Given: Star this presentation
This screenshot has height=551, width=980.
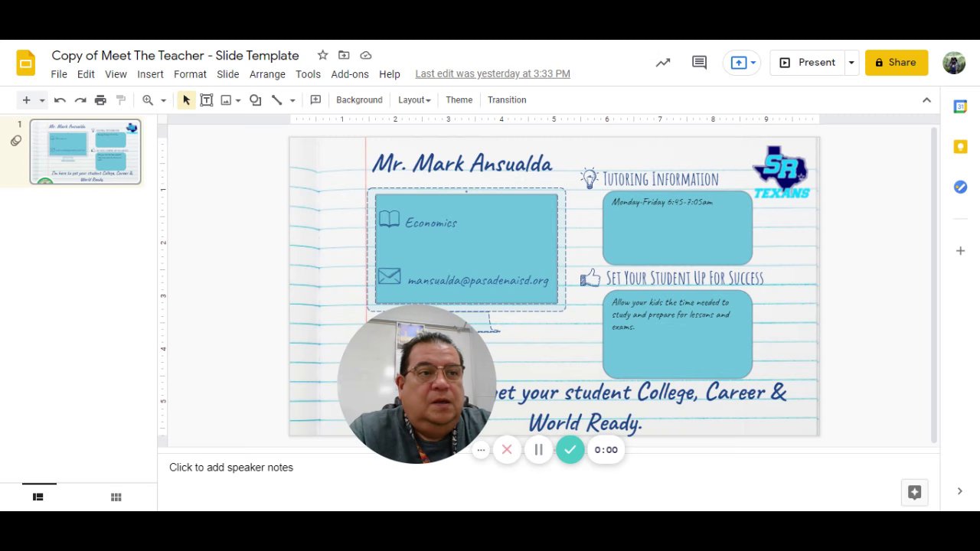Looking at the screenshot, I should [322, 55].
